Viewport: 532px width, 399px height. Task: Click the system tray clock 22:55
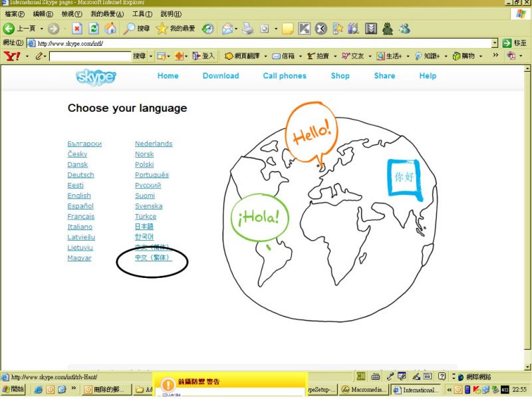point(519,390)
